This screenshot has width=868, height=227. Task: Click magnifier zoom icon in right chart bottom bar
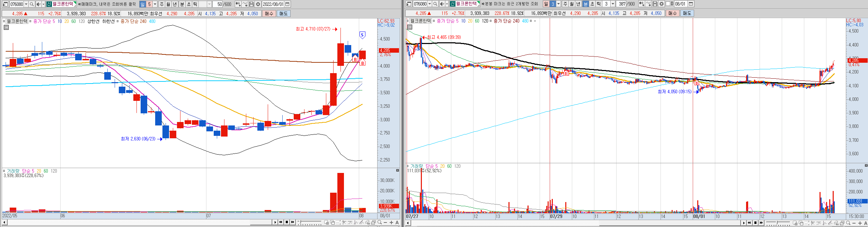848,223
